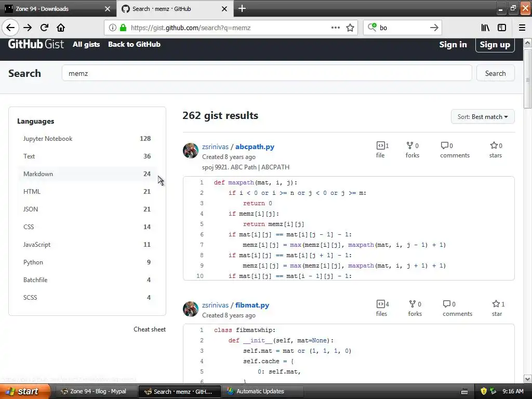Switch to the Zone 94 - Downloads tab
The height and width of the screenshot is (399, 532).
(58, 9)
